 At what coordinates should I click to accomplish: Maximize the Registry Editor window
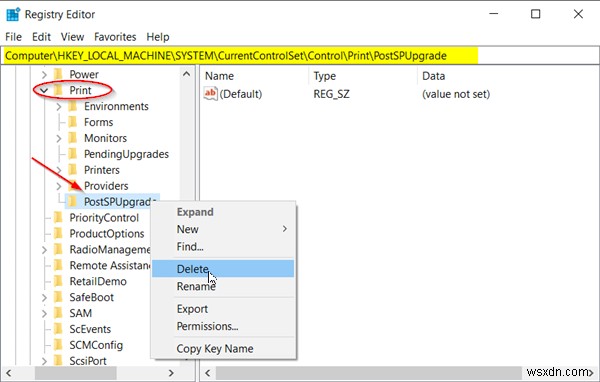pos(536,14)
